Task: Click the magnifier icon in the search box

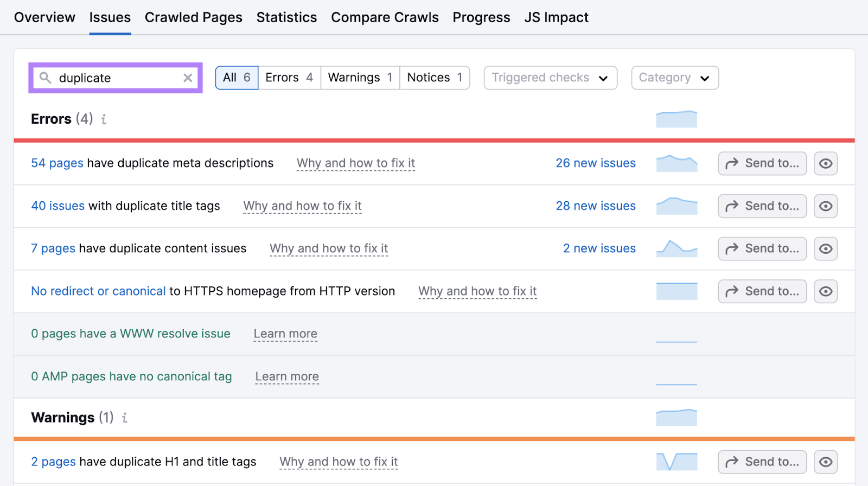Action: 46,78
